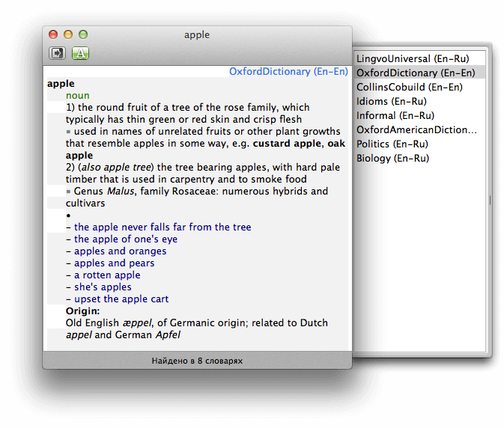Click the italic 'Apfel' German word

pos(168,335)
